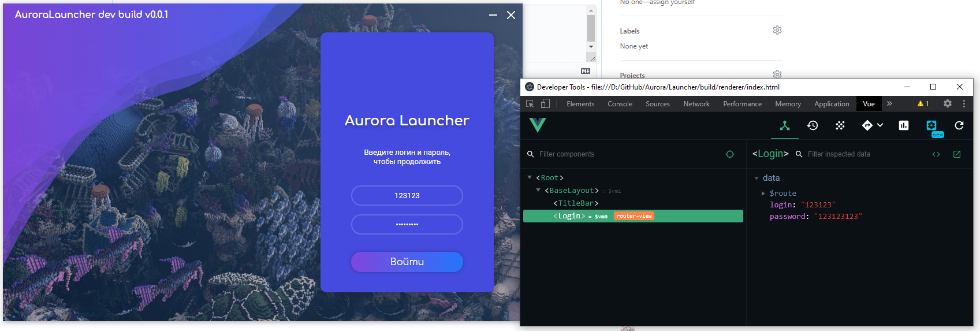Click the router-view badge on Login
980x331 pixels.
point(634,216)
